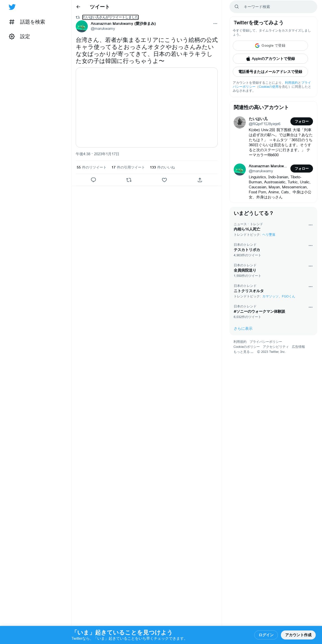View the 55 件のリツイート list
322x644 pixels.
pyautogui.click(x=92, y=168)
